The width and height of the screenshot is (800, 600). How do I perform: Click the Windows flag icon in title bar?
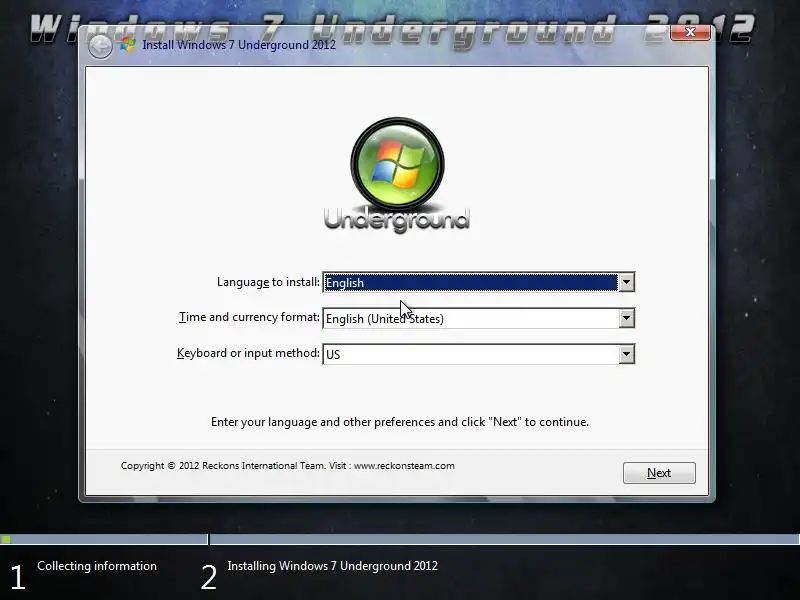(x=127, y=45)
